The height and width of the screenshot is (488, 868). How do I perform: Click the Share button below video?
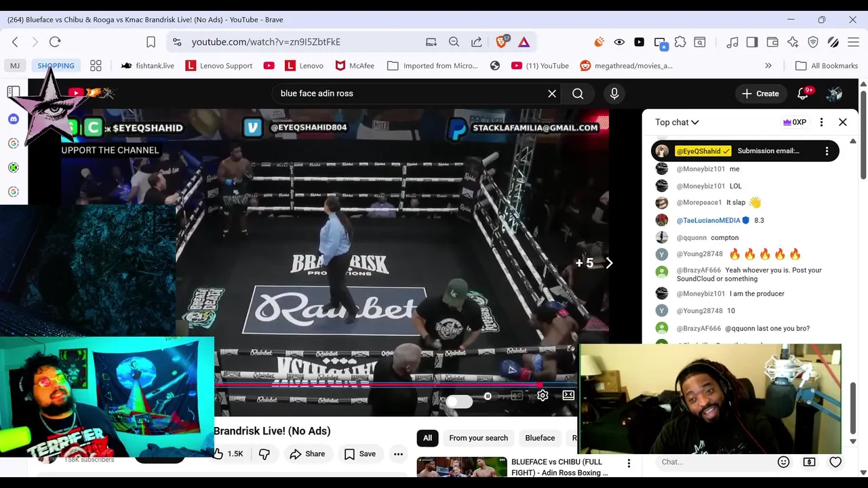[x=307, y=453]
